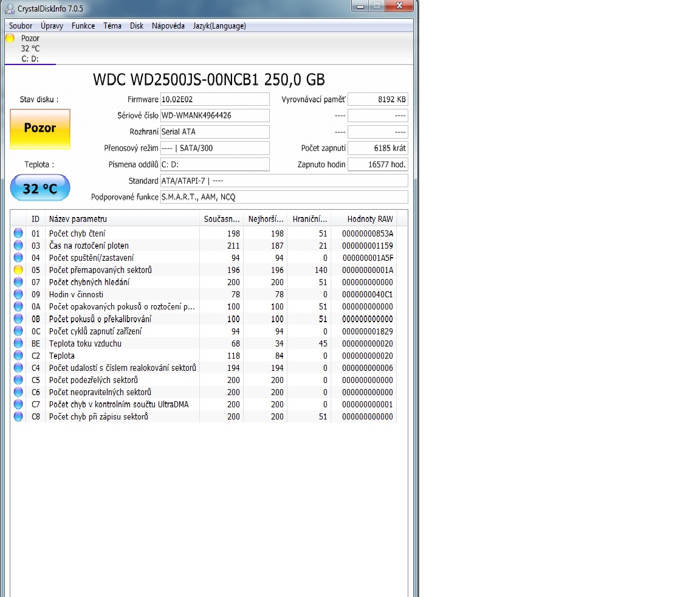700x597 pixels.
Task: Click the blue status orb for attribute 01
Action: (x=18, y=233)
